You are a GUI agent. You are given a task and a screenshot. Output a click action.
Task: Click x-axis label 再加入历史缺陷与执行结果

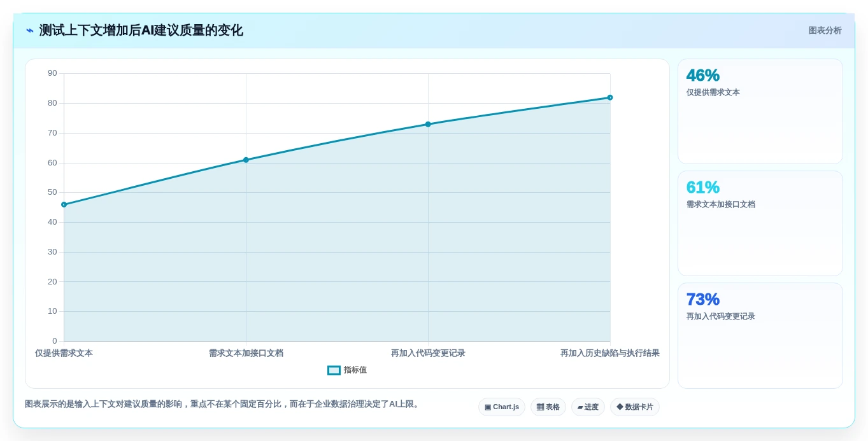610,353
